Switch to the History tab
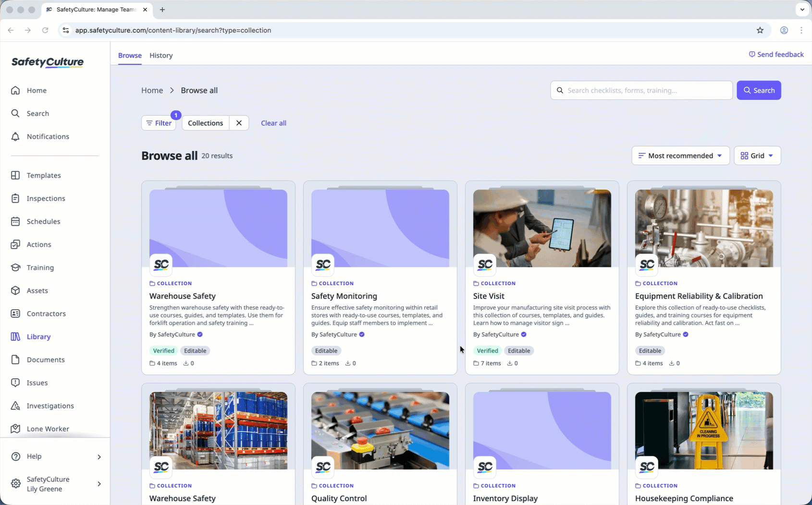The height and width of the screenshot is (505, 812). coord(161,55)
